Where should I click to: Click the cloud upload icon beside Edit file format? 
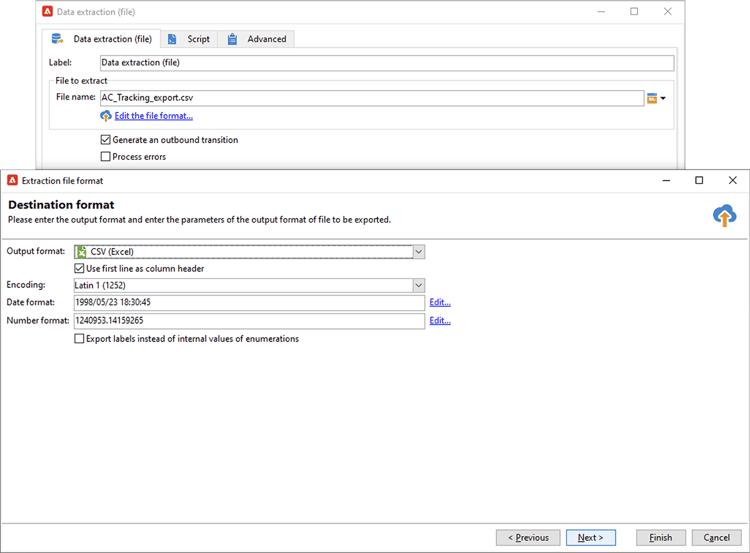(x=106, y=116)
